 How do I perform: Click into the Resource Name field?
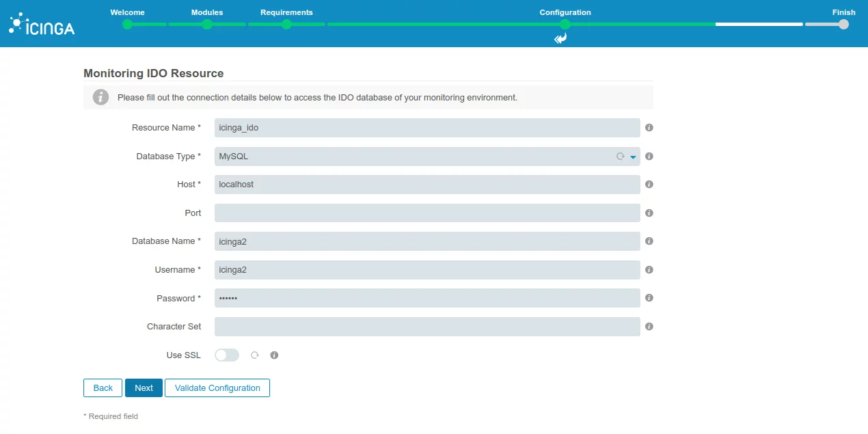(427, 128)
